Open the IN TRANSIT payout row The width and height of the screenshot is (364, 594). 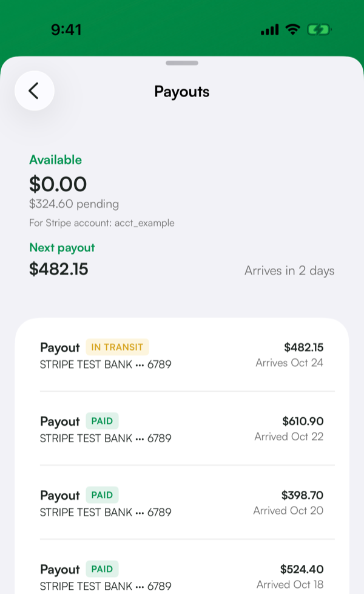pyautogui.click(x=182, y=355)
